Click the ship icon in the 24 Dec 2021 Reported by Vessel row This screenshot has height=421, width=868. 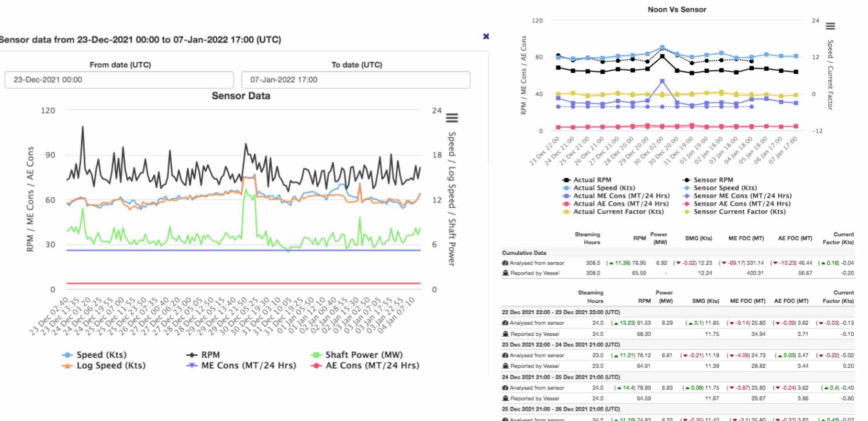tap(505, 399)
